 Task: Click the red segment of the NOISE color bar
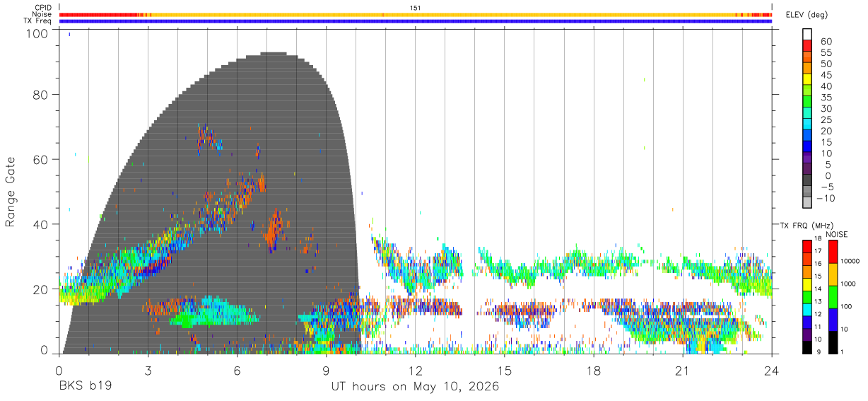pyautogui.click(x=832, y=252)
